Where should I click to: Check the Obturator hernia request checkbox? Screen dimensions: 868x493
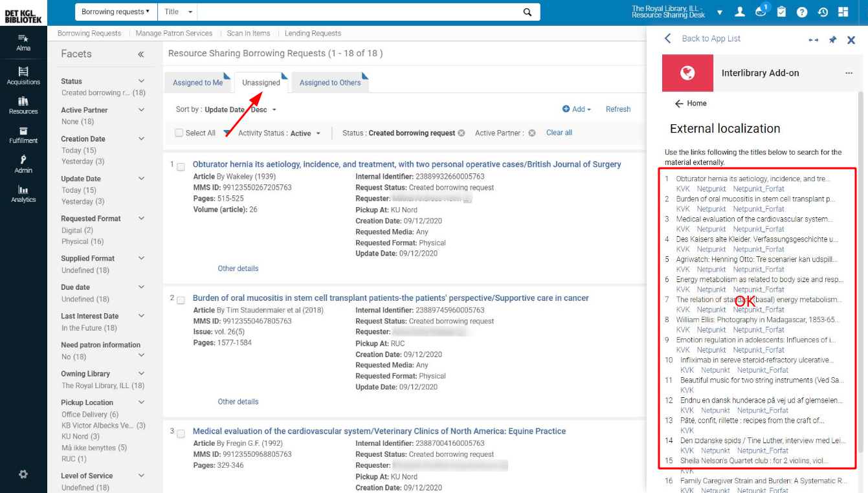181,166
